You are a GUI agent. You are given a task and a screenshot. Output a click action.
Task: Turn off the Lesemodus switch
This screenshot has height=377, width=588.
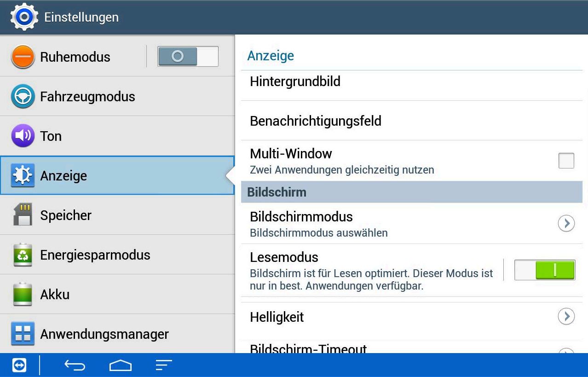[545, 270]
